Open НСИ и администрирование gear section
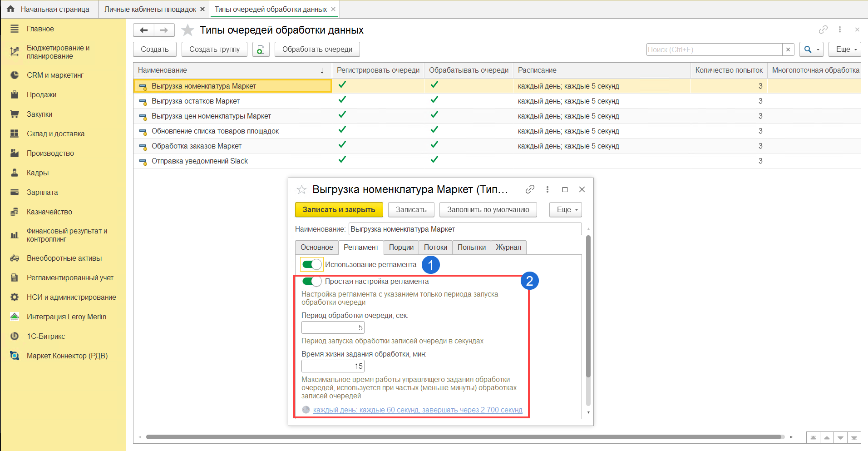The width and height of the screenshot is (868, 451). tap(15, 297)
